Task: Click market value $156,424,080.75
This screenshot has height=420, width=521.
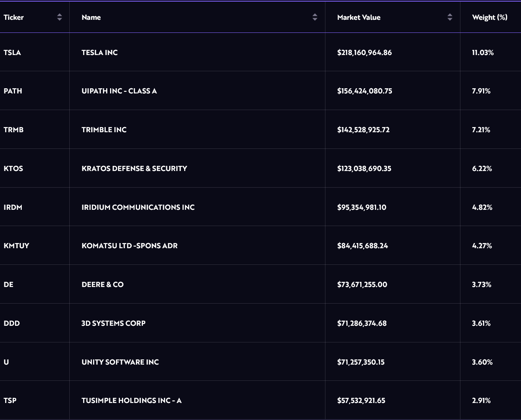Action: coord(365,91)
